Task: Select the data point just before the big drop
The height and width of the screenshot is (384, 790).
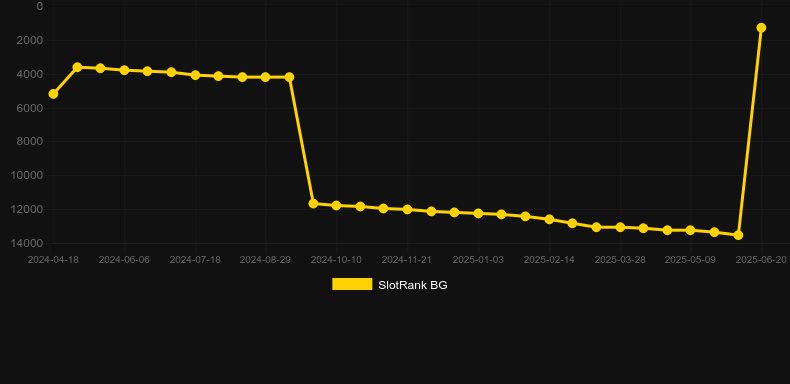Action: (x=289, y=77)
